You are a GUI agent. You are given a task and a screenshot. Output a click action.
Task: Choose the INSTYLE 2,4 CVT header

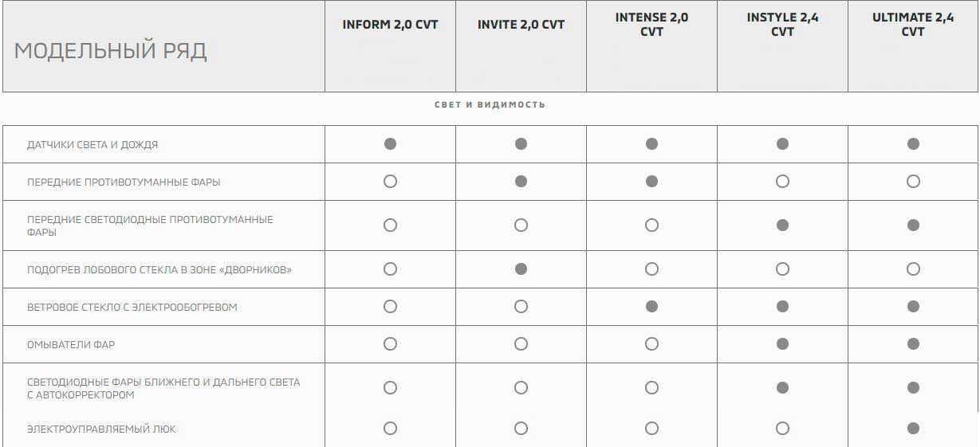coord(782,24)
